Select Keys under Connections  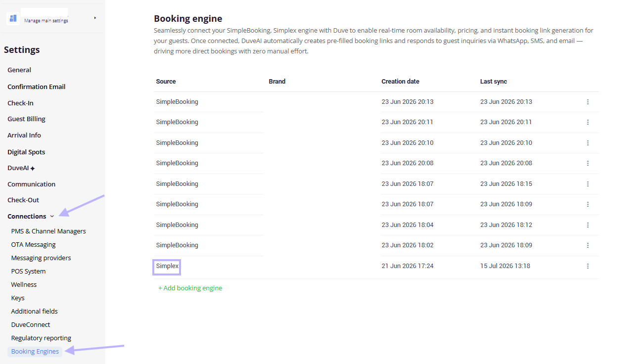coord(18,298)
